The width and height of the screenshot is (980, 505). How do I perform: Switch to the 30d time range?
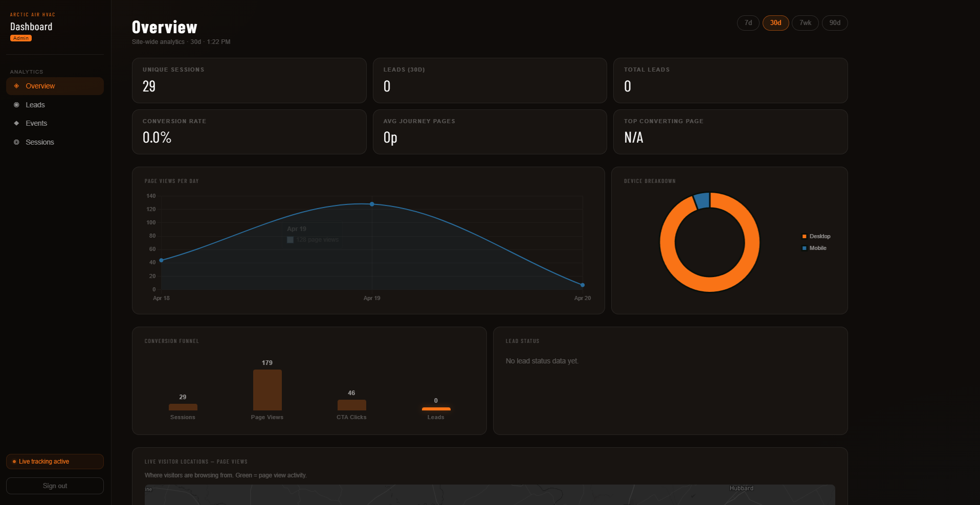click(775, 23)
